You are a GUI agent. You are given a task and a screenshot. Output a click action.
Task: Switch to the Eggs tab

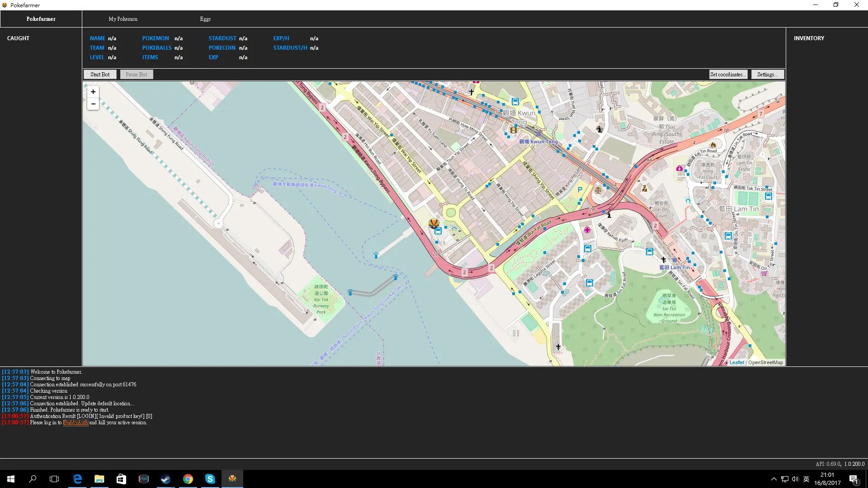tap(205, 19)
